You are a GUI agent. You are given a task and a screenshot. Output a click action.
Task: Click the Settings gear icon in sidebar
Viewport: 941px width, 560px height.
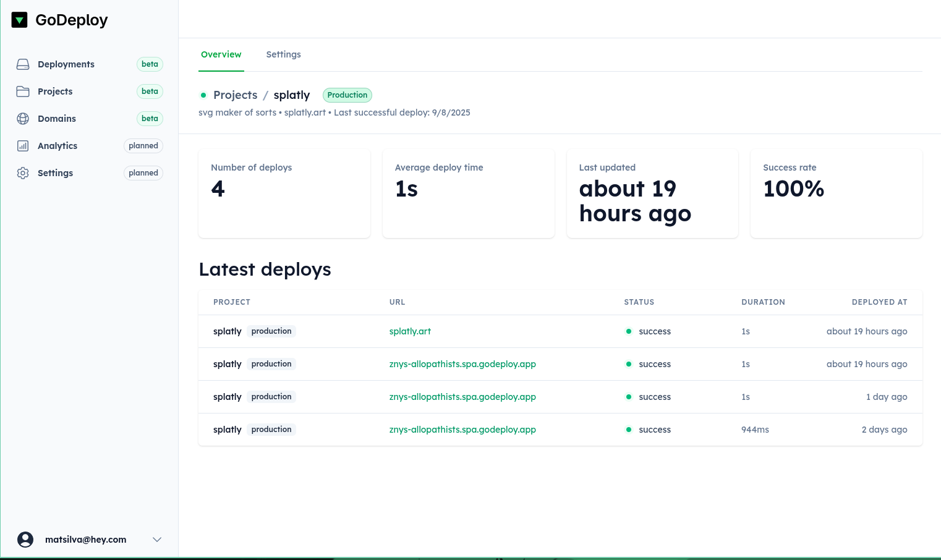[23, 173]
